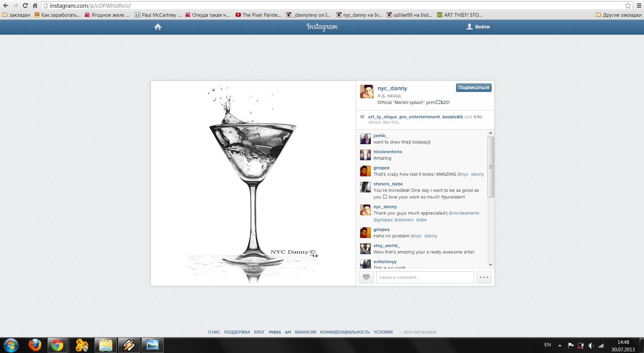
Task: Open the ВАКАНСИИ footer link
Action: 305,332
